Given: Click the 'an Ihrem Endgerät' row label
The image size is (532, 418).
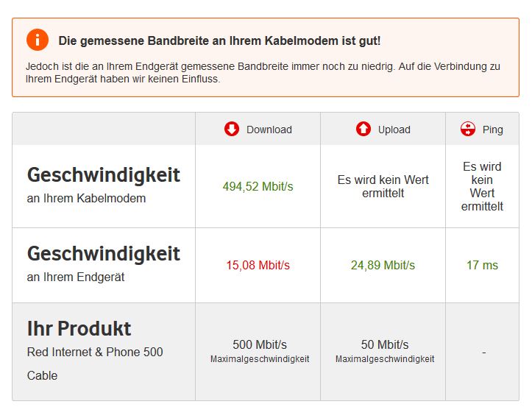Looking at the screenshot, I should (76, 277).
